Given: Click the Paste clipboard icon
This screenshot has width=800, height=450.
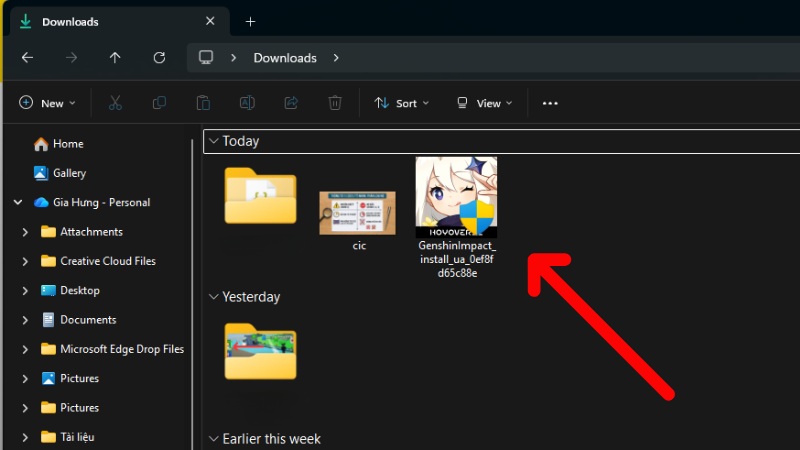Looking at the screenshot, I should point(203,103).
